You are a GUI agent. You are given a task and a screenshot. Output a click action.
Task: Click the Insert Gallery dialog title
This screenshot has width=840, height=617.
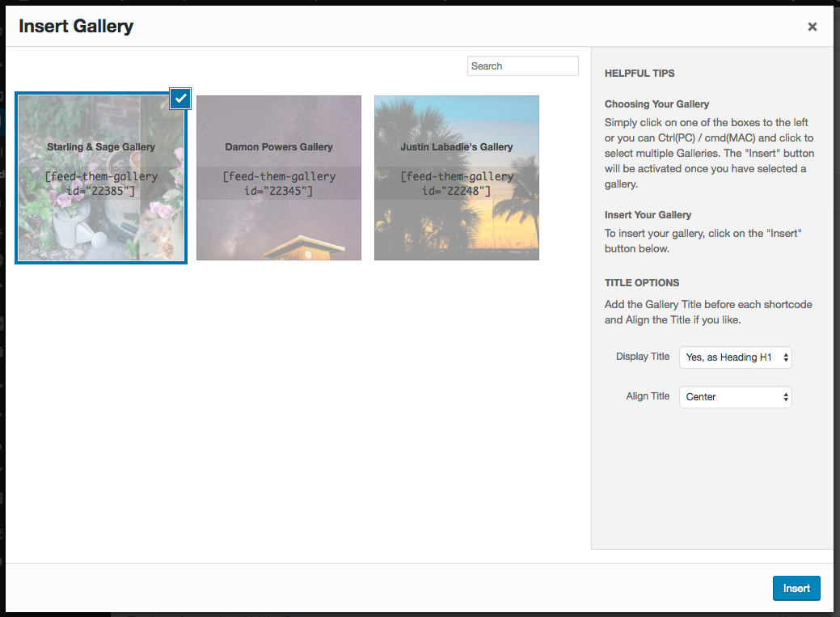(x=76, y=26)
